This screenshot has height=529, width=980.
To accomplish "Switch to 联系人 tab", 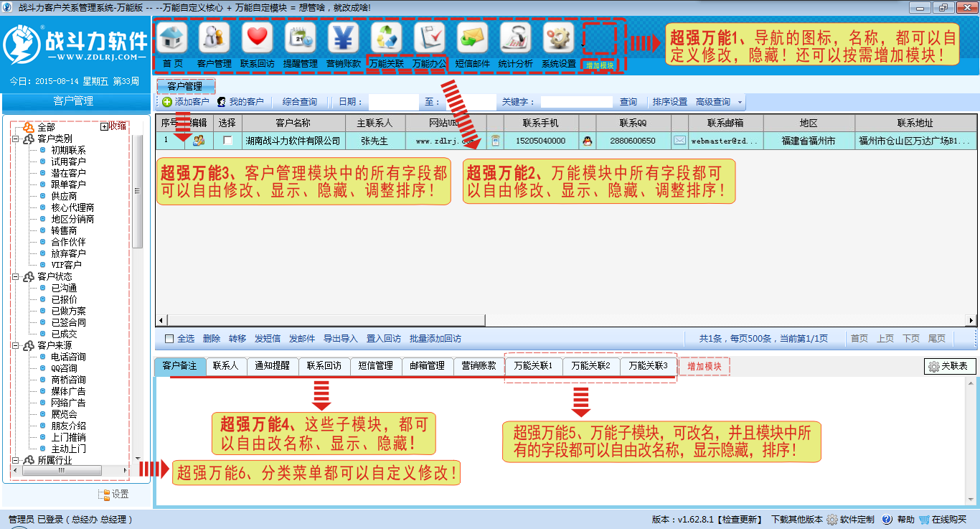I will pyautogui.click(x=226, y=366).
